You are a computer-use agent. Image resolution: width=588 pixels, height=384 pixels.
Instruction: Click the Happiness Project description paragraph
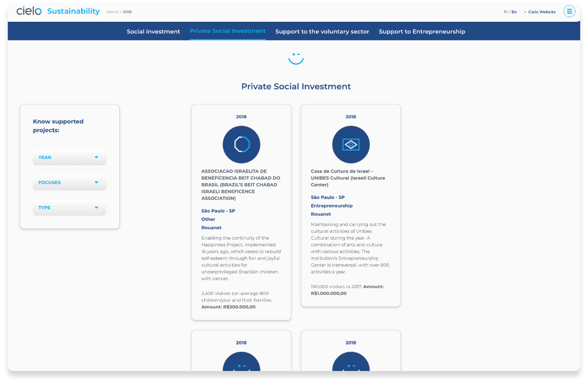[x=241, y=258]
